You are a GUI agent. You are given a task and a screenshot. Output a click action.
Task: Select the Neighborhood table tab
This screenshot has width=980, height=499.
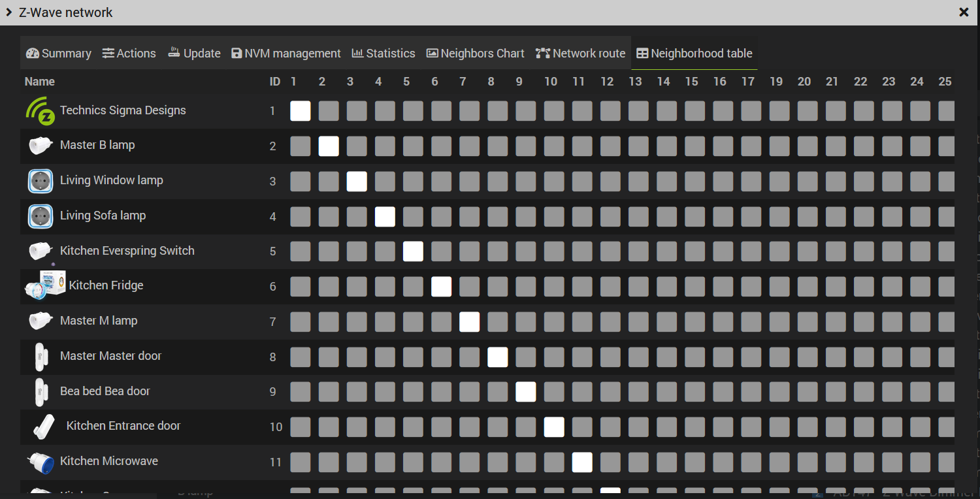coord(694,54)
